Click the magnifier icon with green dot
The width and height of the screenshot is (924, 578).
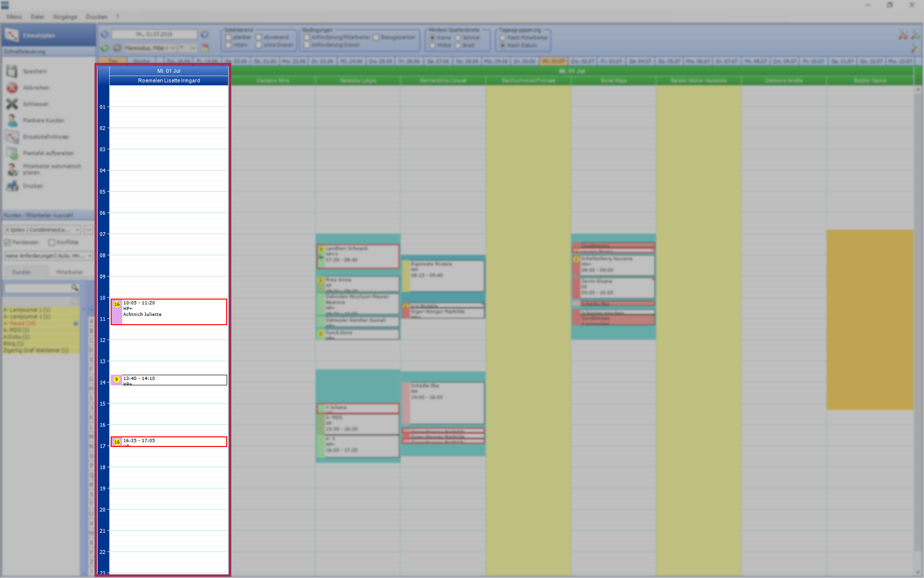[x=915, y=35]
